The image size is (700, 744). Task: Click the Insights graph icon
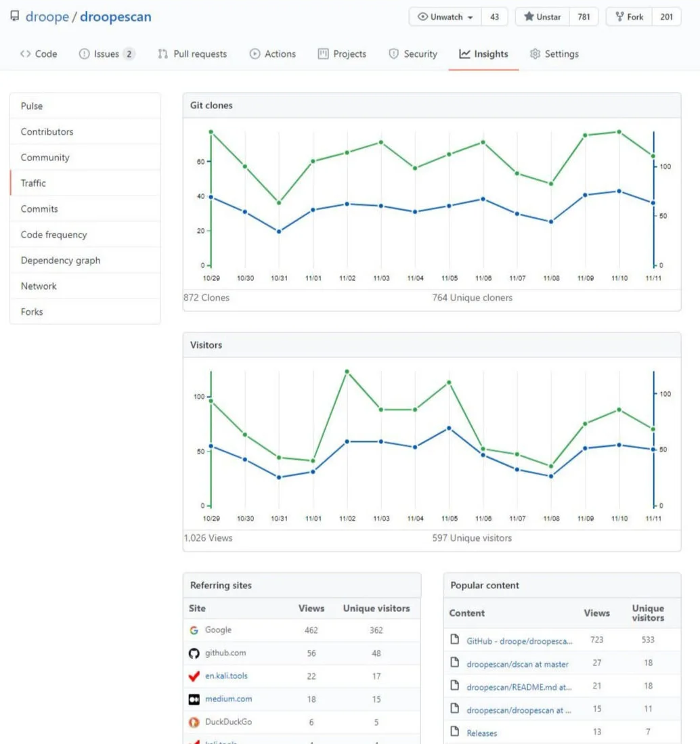pos(464,53)
